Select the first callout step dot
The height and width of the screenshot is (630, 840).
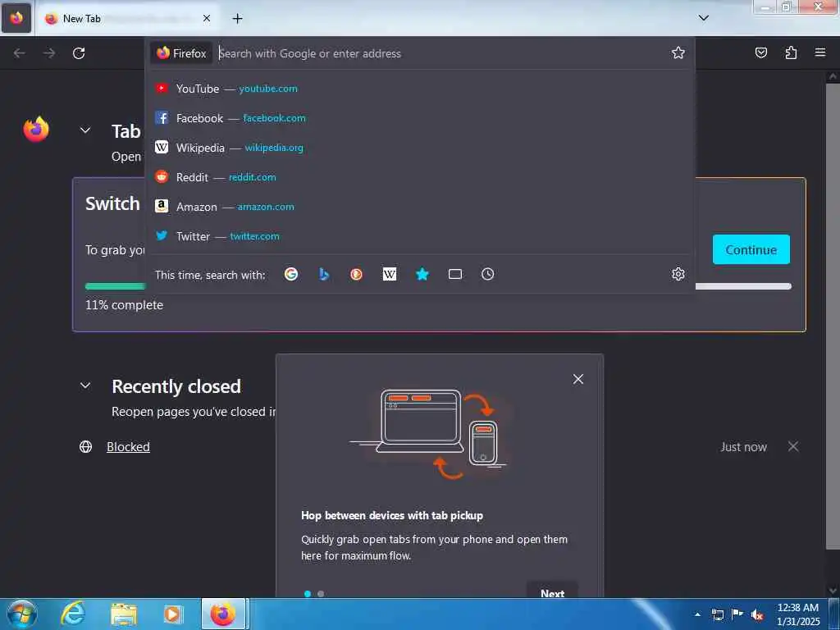click(308, 594)
